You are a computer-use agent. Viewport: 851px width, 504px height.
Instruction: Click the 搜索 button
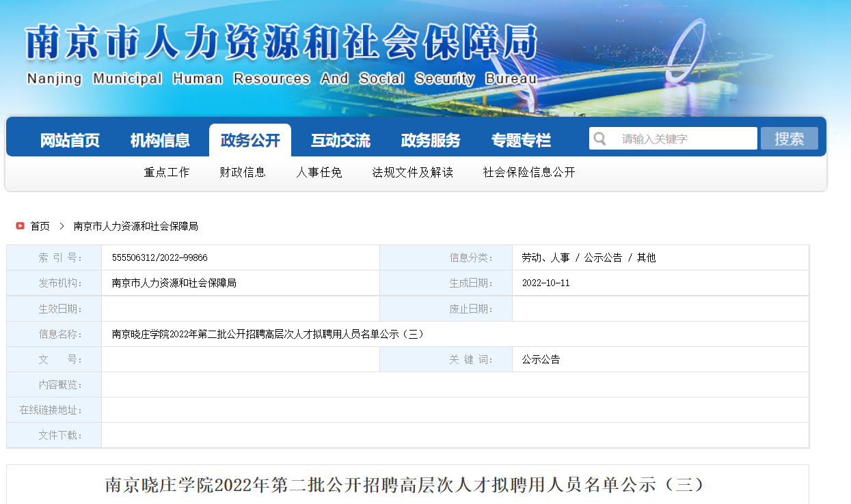tap(789, 139)
